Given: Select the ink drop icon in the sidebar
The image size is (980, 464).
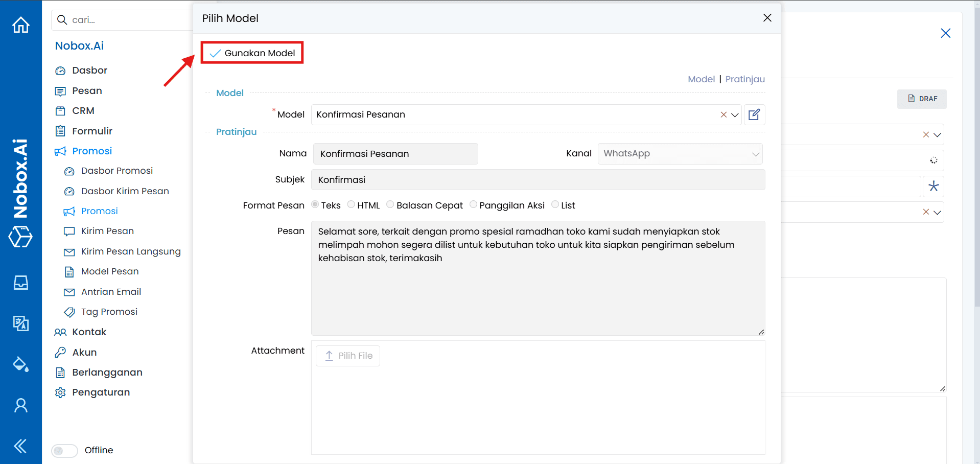Looking at the screenshot, I should point(20,364).
